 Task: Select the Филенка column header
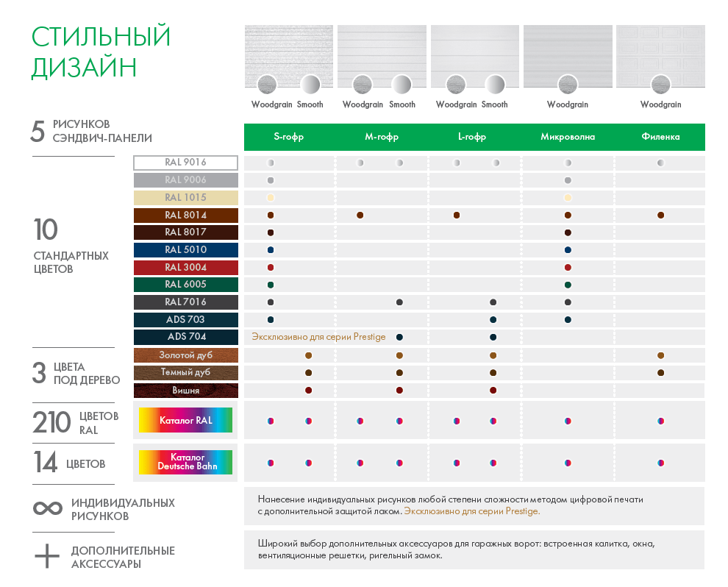[x=660, y=137]
